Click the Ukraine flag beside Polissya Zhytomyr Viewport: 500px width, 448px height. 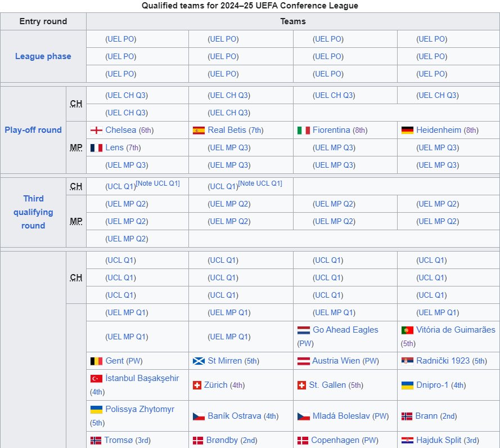(96, 409)
